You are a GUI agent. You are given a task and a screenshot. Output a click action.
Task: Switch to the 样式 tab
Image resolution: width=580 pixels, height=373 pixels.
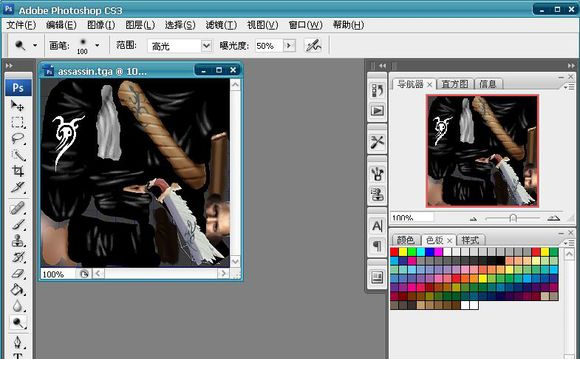[470, 240]
